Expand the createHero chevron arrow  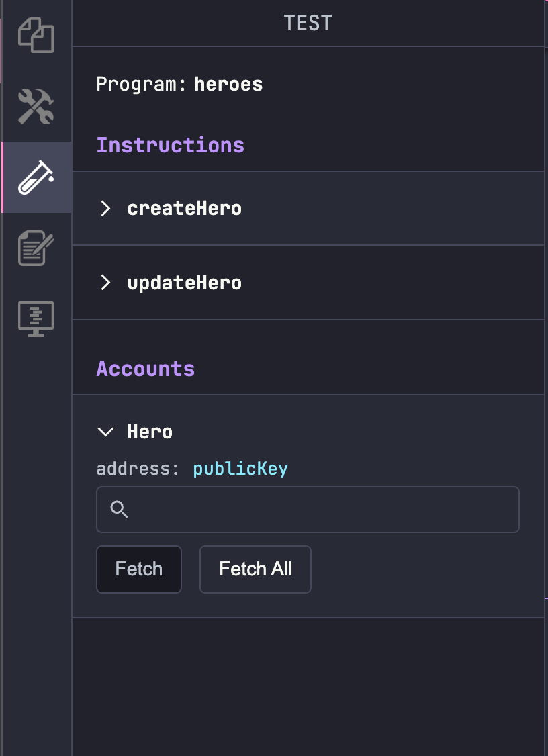point(105,208)
